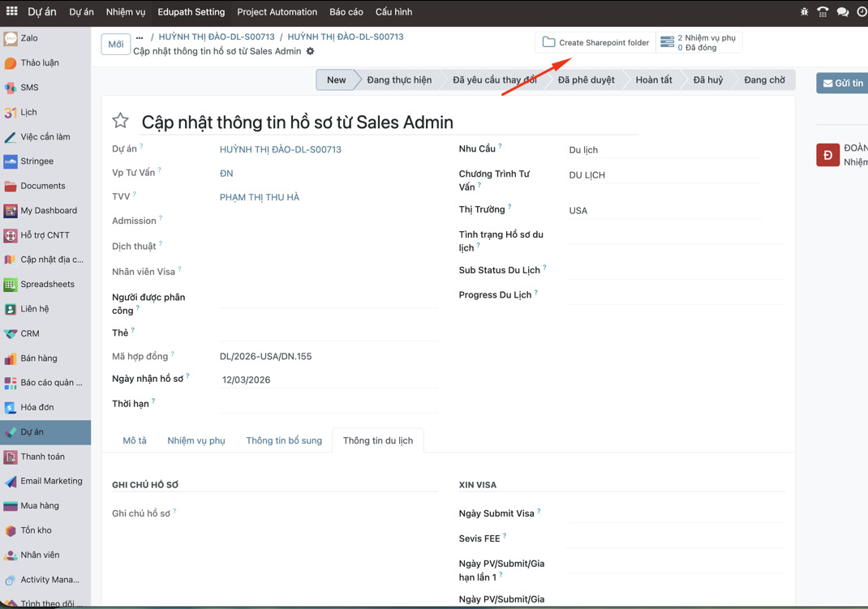
Task: Open Tình trạng Hồ sơ du lịch dropdown
Action: click(x=676, y=236)
